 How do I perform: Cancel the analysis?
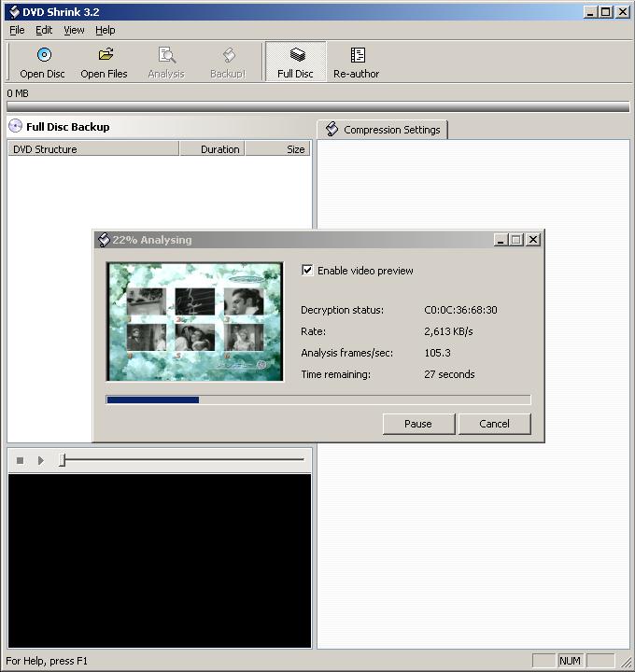[x=494, y=424]
